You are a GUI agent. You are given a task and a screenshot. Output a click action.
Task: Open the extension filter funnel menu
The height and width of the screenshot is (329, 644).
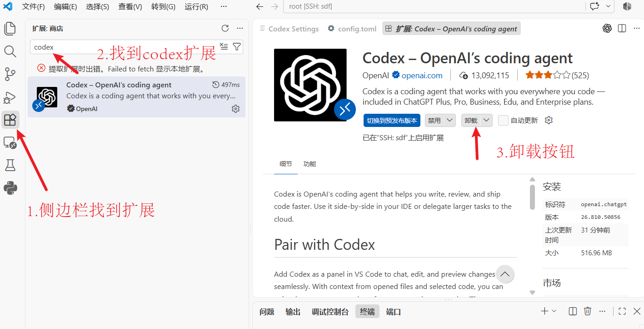(237, 46)
